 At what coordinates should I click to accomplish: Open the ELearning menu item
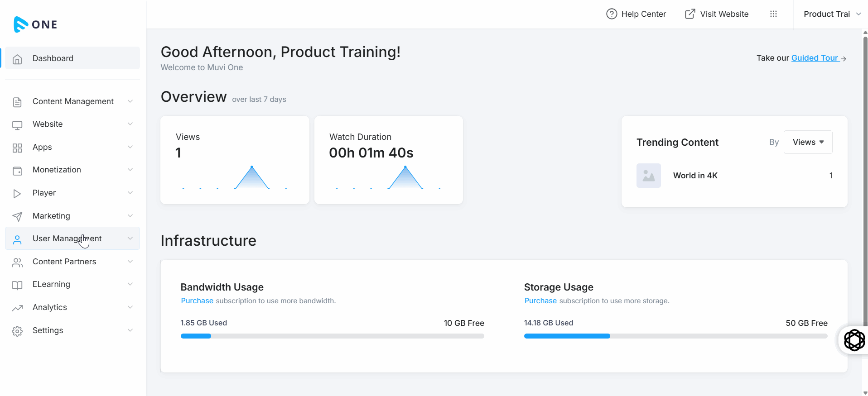(x=72, y=284)
